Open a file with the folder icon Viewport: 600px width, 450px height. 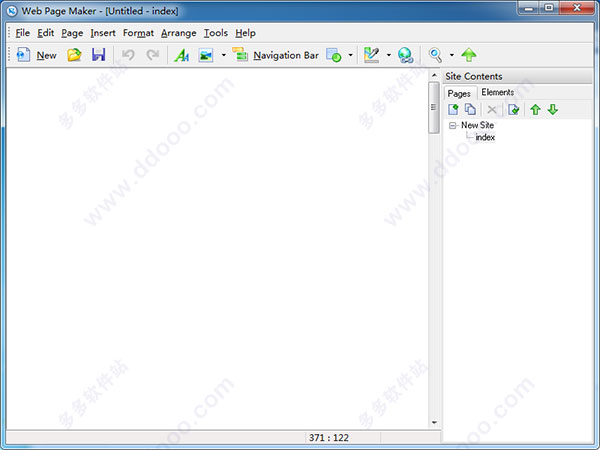pyautogui.click(x=74, y=55)
